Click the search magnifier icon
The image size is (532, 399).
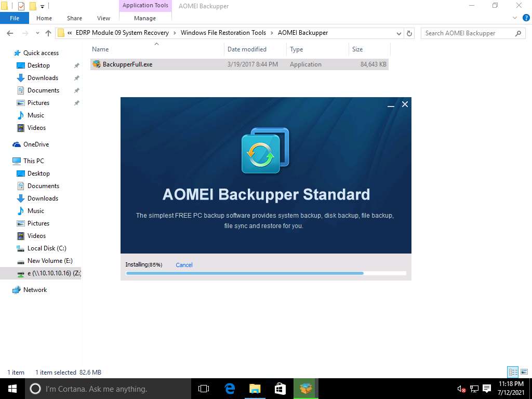(518, 33)
